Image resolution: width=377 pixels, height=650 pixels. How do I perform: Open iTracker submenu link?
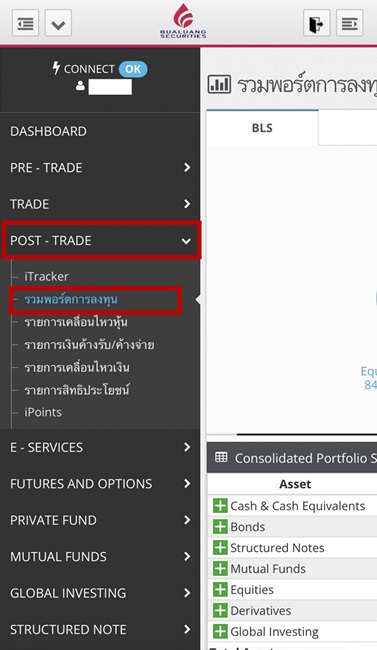(x=46, y=276)
